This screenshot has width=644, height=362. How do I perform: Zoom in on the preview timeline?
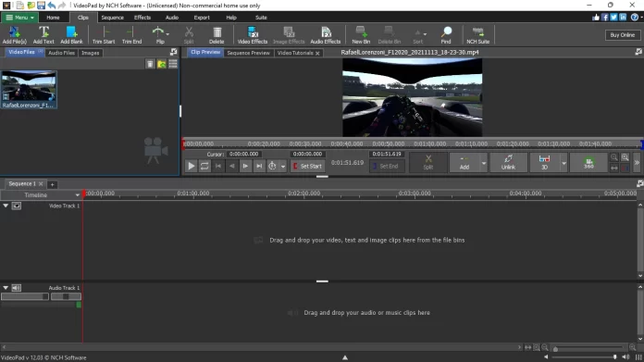(625, 157)
